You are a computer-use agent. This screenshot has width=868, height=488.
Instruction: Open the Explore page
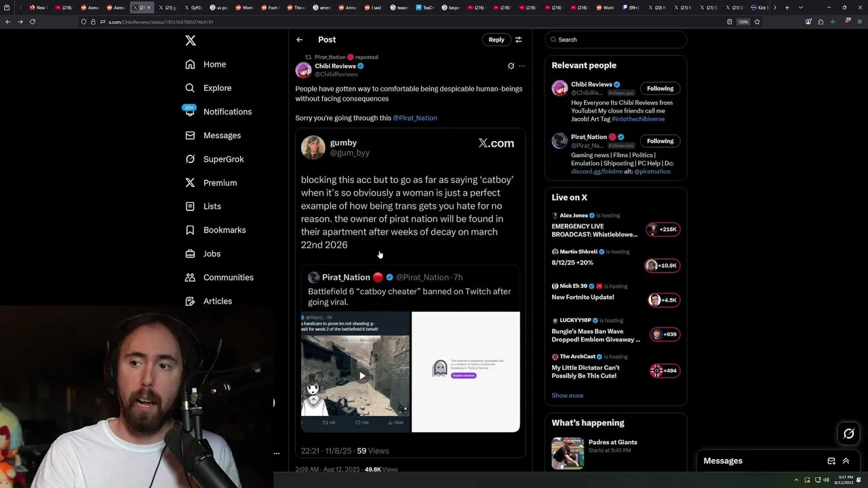pyautogui.click(x=208, y=88)
